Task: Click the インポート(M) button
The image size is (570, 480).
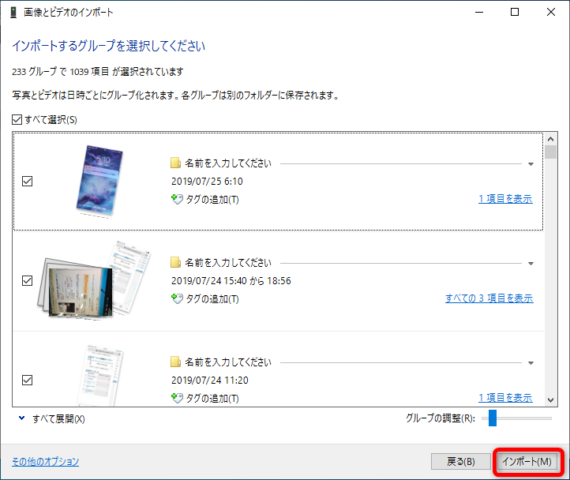Action: click(x=527, y=461)
